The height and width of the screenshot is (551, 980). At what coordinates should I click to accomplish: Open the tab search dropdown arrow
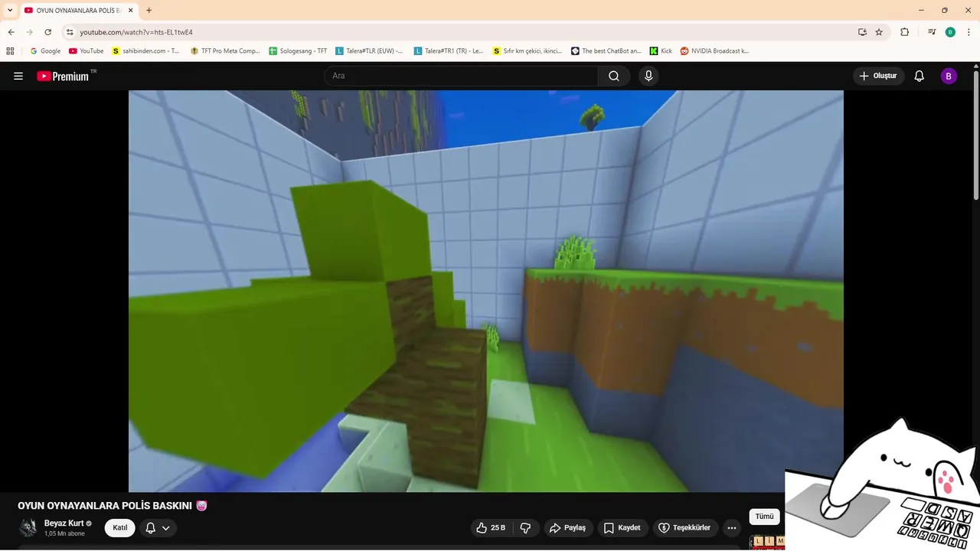pyautogui.click(x=10, y=10)
